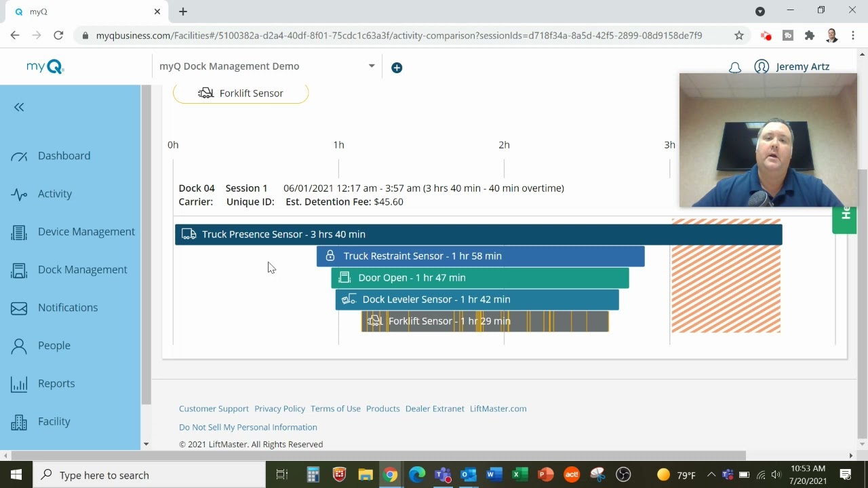Click the add facility plus icon
The image size is (868, 488).
click(x=397, y=67)
